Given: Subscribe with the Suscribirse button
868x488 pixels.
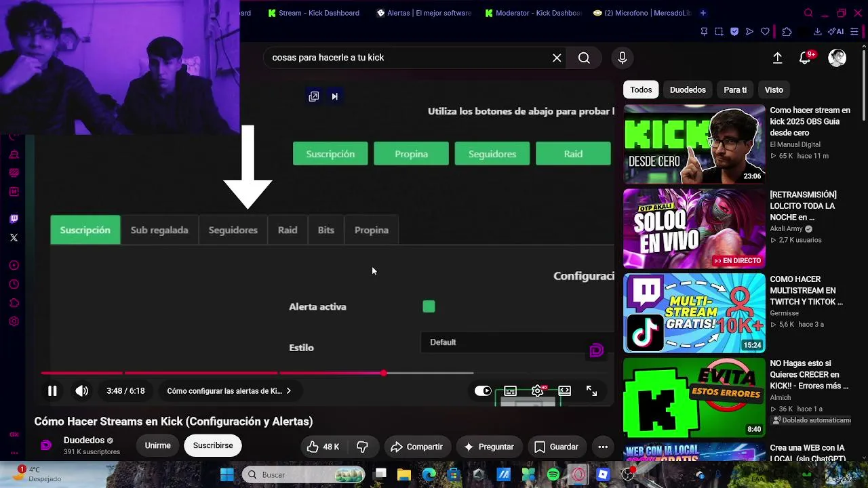Looking at the screenshot, I should pyautogui.click(x=213, y=445).
